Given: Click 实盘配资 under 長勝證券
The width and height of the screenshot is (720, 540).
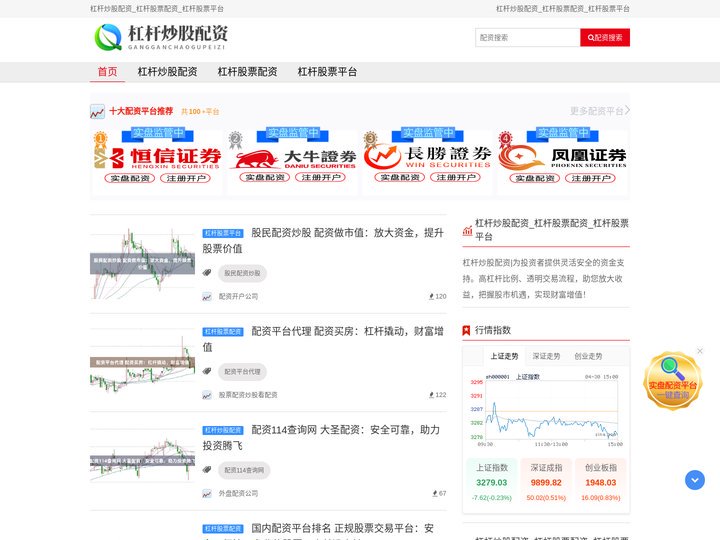Looking at the screenshot, I should 400,177.
